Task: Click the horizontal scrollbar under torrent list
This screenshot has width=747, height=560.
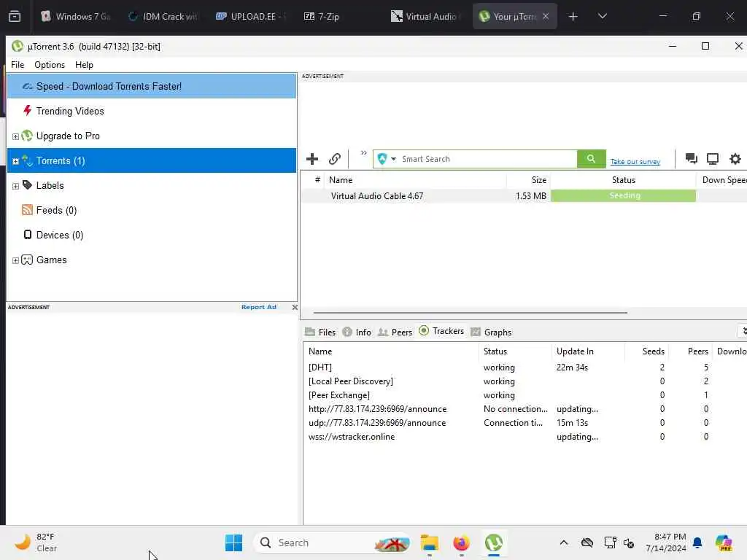Action: click(x=471, y=313)
